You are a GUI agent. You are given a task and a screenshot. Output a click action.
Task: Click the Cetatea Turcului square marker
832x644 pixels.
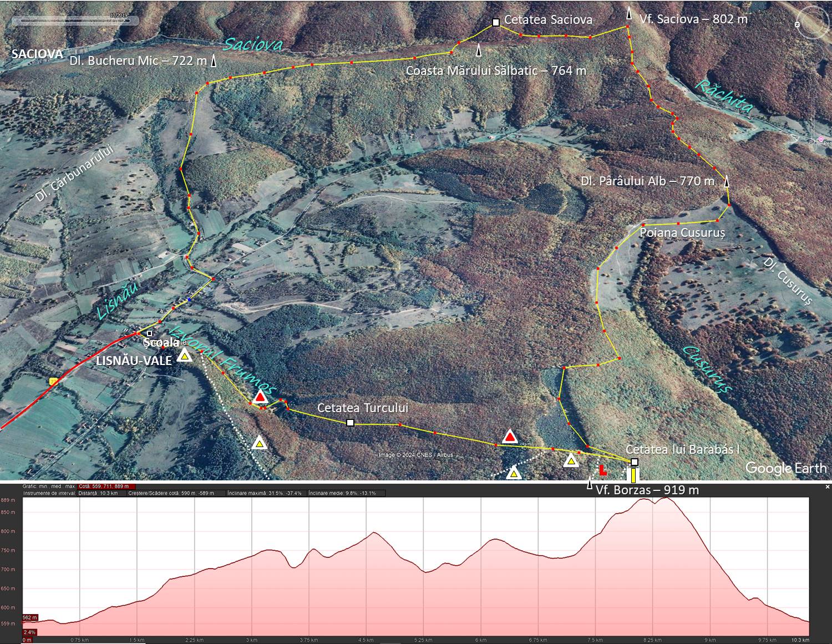(350, 423)
